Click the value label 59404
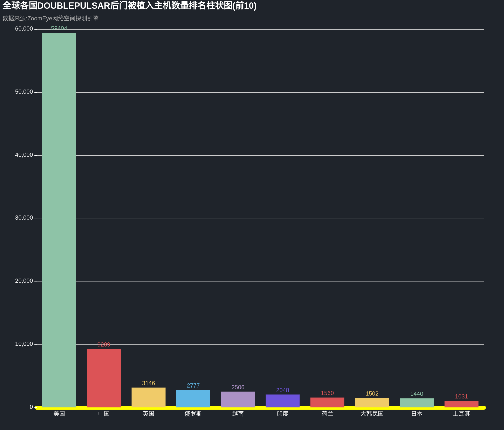Viewport: 504px width, 430px height. (59, 28)
